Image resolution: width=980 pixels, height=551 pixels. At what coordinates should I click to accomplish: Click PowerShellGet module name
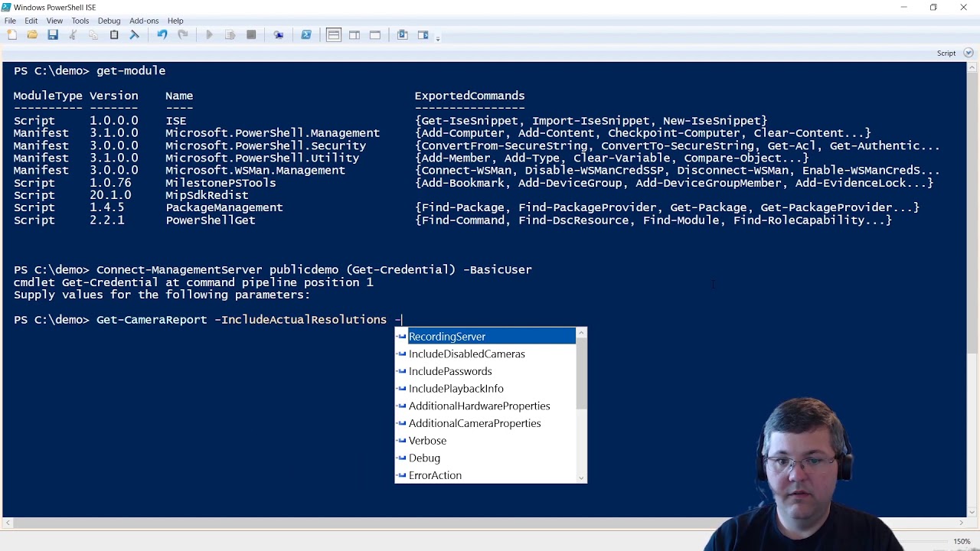(x=211, y=220)
